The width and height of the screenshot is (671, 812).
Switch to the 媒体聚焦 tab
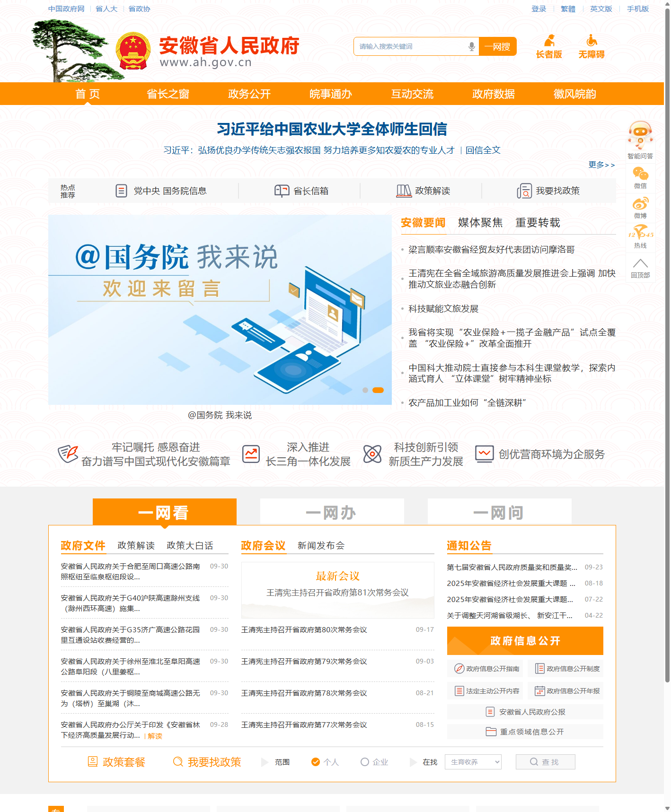coord(480,223)
